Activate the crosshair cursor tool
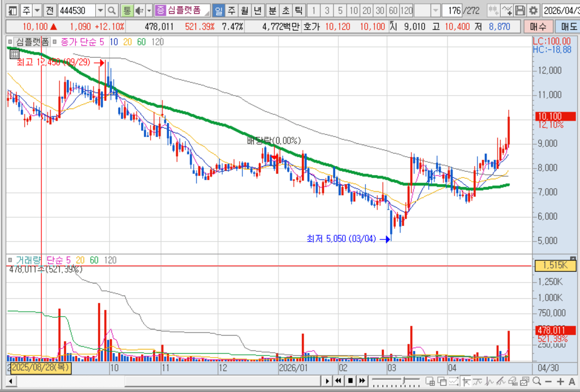 [466, 381]
